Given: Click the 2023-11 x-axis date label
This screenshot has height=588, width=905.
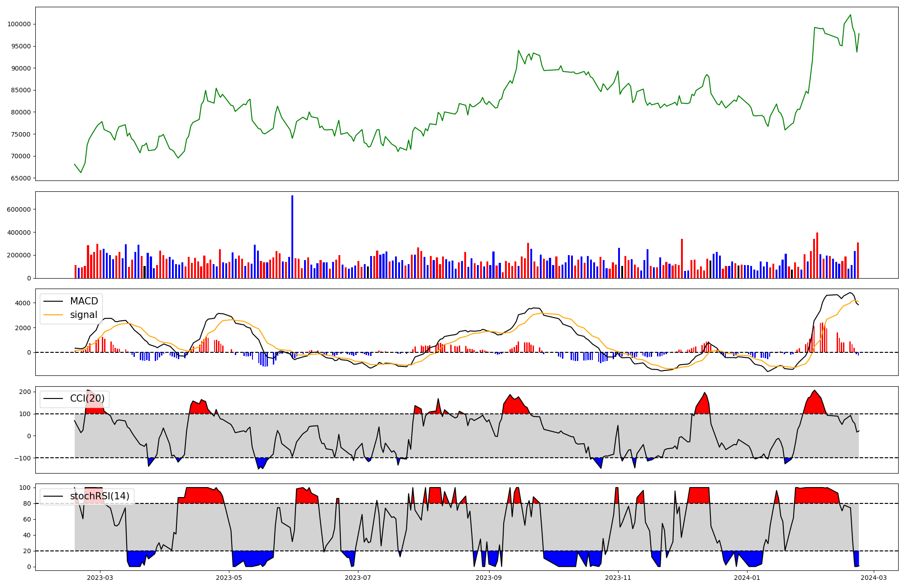Looking at the screenshot, I should [618, 578].
